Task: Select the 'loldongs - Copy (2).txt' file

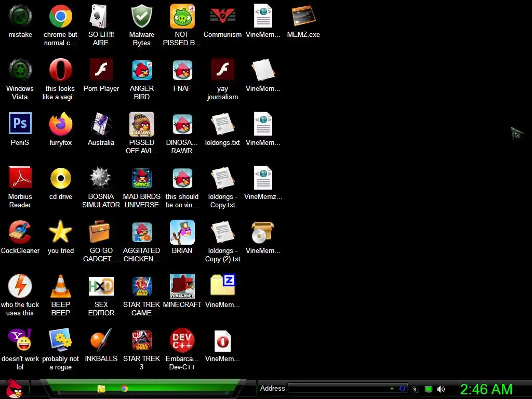Action: 222,232
